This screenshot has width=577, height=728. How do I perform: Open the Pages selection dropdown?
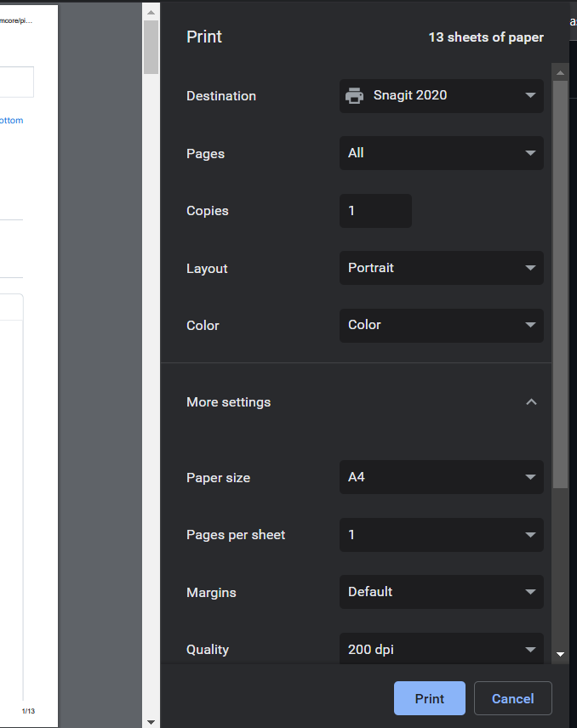pos(441,153)
